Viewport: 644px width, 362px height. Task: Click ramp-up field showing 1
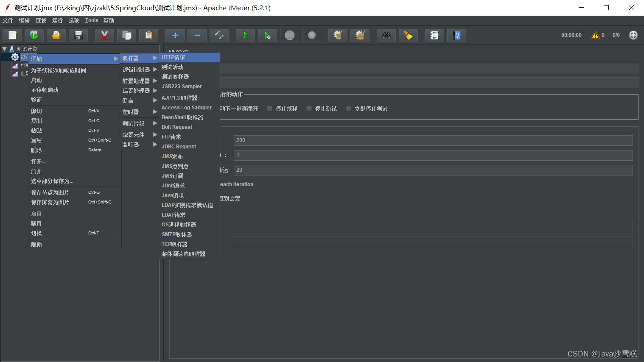click(x=433, y=155)
